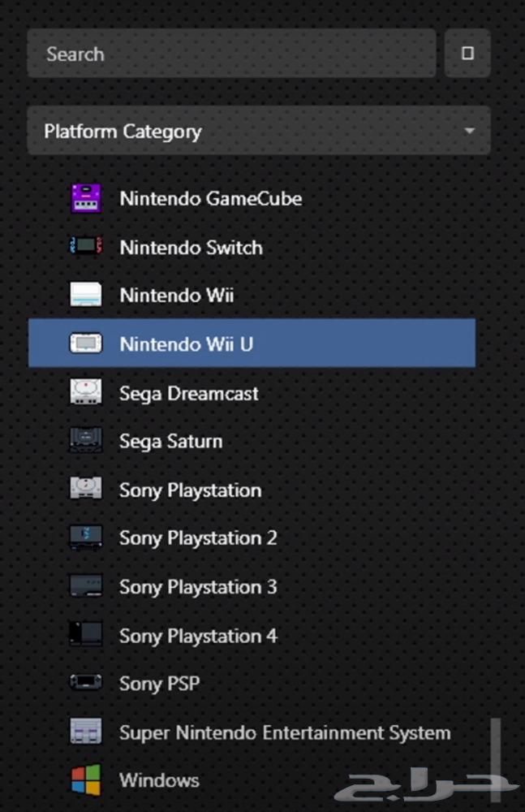The width and height of the screenshot is (525, 812).
Task: Click the Nintendo GameCube console icon
Action: click(86, 198)
